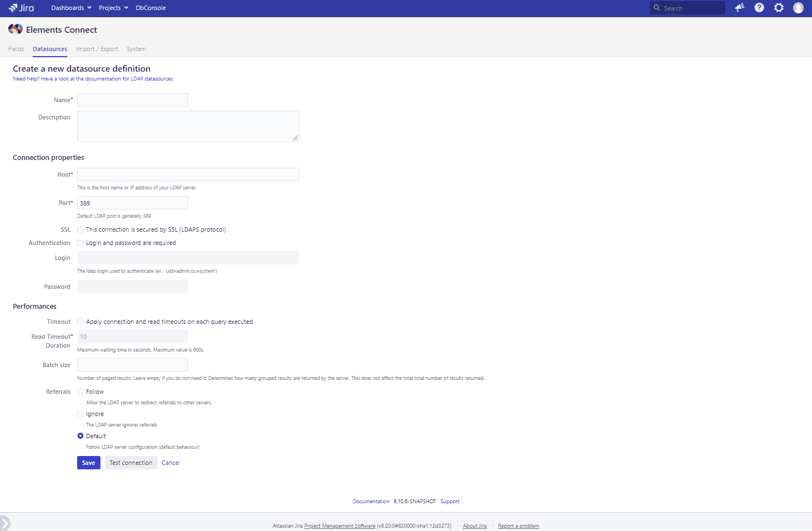Click the search magnifier icon
Screen dimensions: 812x531
[657, 8]
